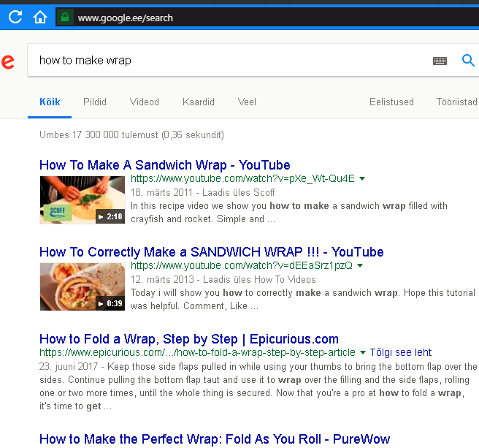Click the green padlock security icon
479x448 pixels.
[x=65, y=17]
